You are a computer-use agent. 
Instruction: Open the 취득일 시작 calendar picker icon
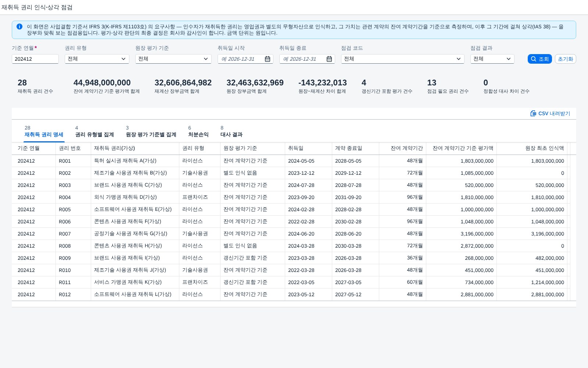tap(268, 59)
